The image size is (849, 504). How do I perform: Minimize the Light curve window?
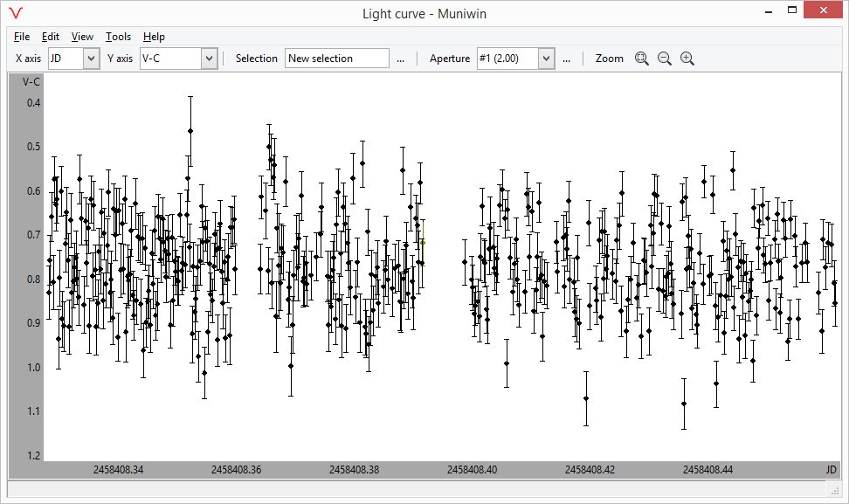768,10
